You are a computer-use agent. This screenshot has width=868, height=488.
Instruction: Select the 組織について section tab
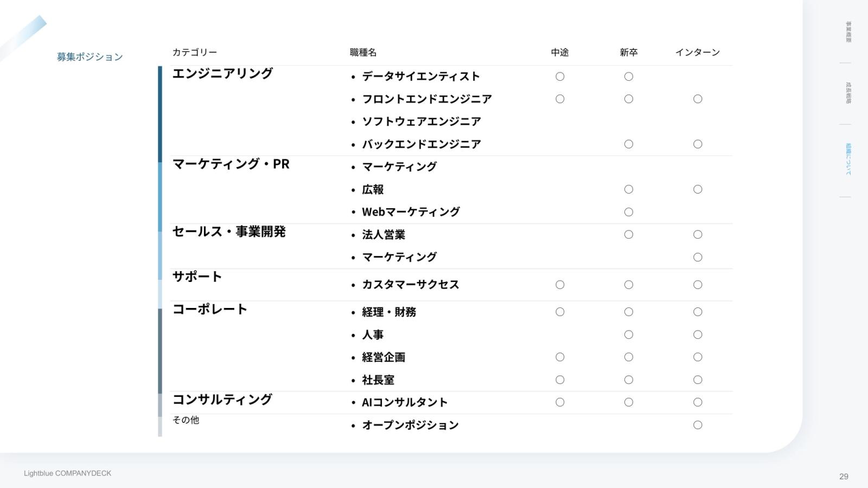[x=848, y=159]
